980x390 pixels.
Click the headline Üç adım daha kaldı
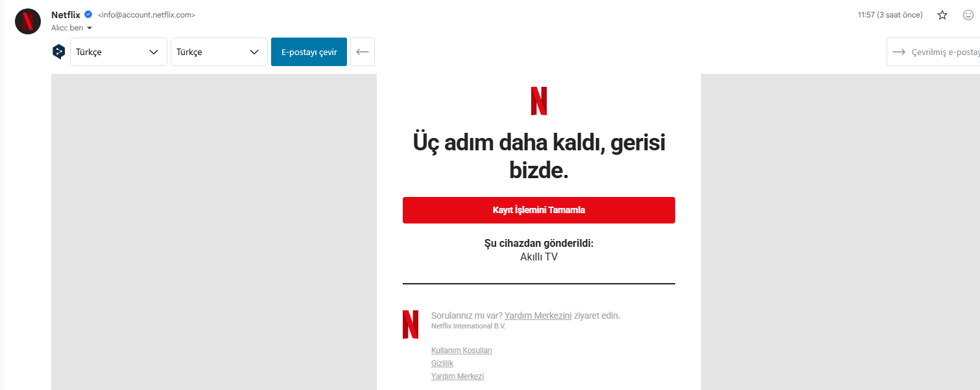coord(539,155)
